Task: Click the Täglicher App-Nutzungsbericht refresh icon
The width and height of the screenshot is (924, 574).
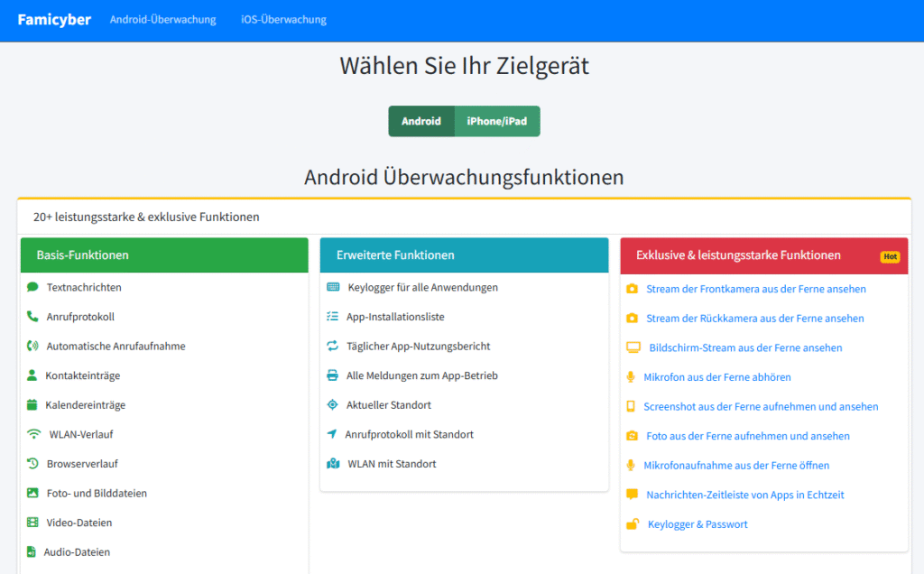Action: [333, 346]
